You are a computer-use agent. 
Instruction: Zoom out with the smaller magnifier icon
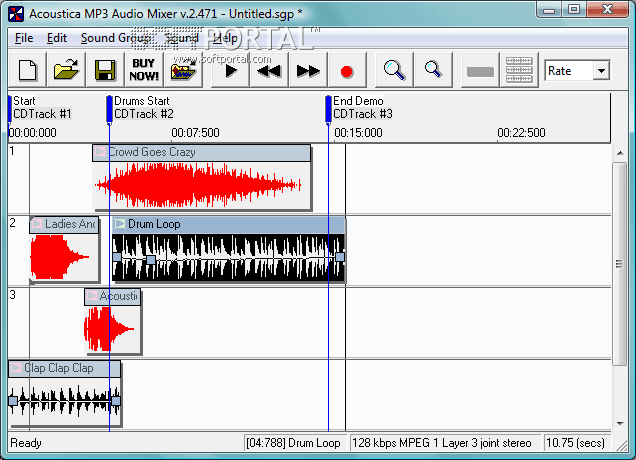coord(433,70)
